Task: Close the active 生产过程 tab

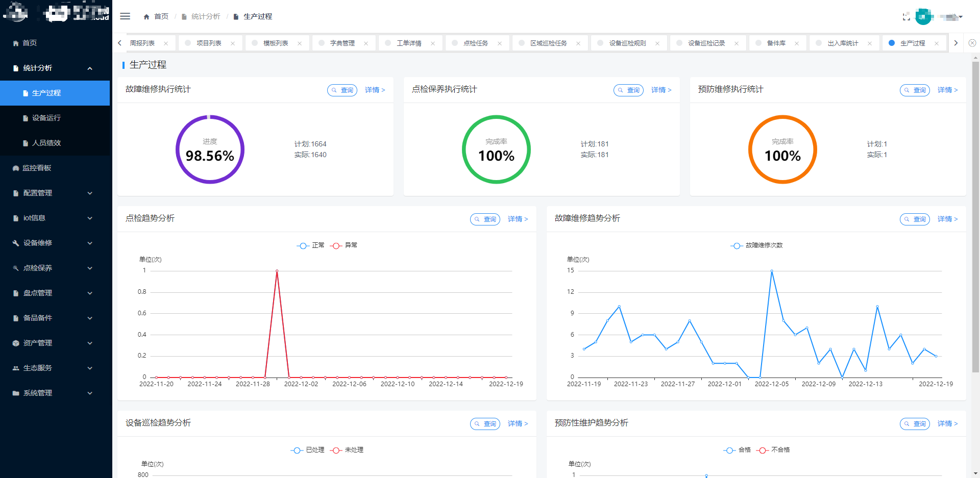Action: tap(937, 43)
